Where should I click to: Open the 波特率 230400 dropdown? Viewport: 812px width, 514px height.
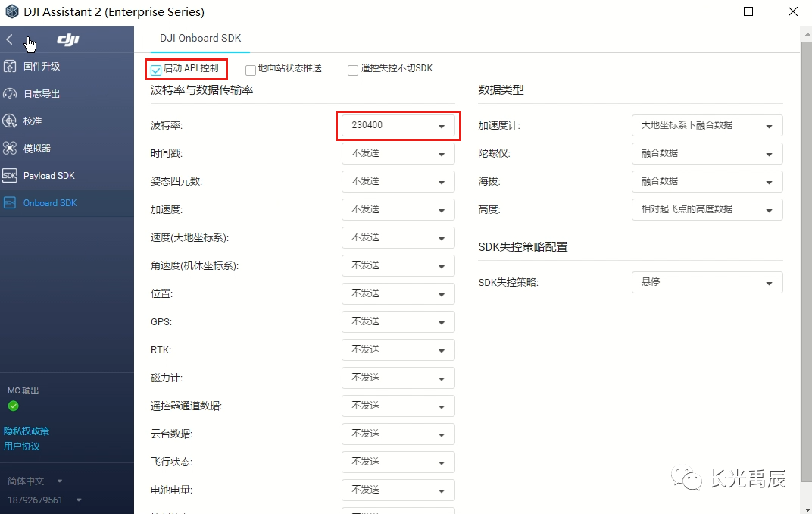[398, 126]
